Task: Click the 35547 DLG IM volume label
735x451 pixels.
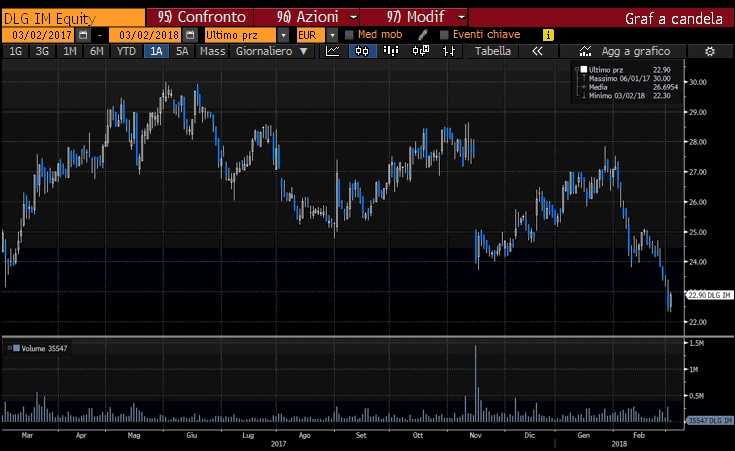Action: (709, 421)
